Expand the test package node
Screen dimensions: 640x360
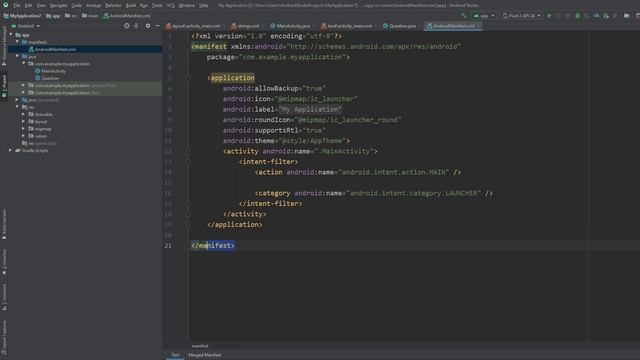point(24,93)
